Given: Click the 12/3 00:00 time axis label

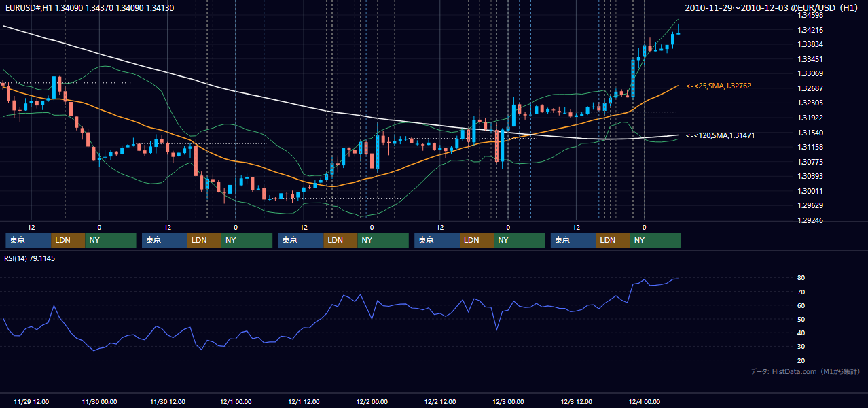Looking at the screenshot, I should (508, 401).
